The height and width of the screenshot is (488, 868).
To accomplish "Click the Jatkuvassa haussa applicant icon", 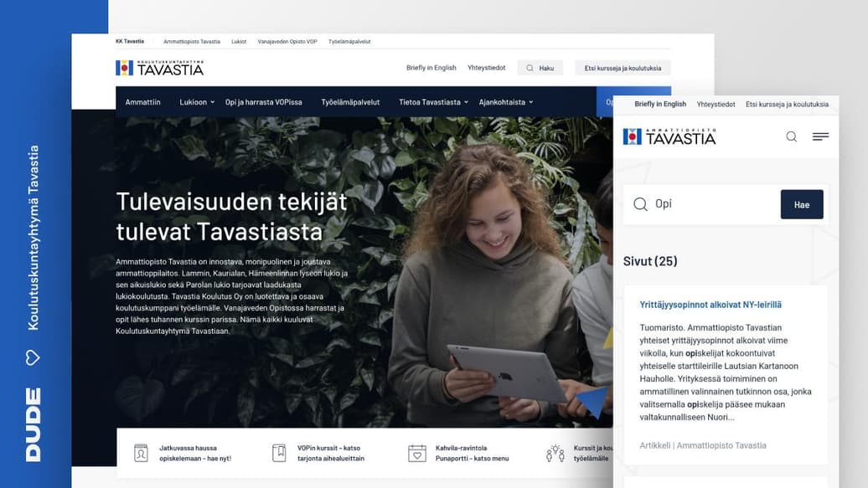I will point(141,453).
